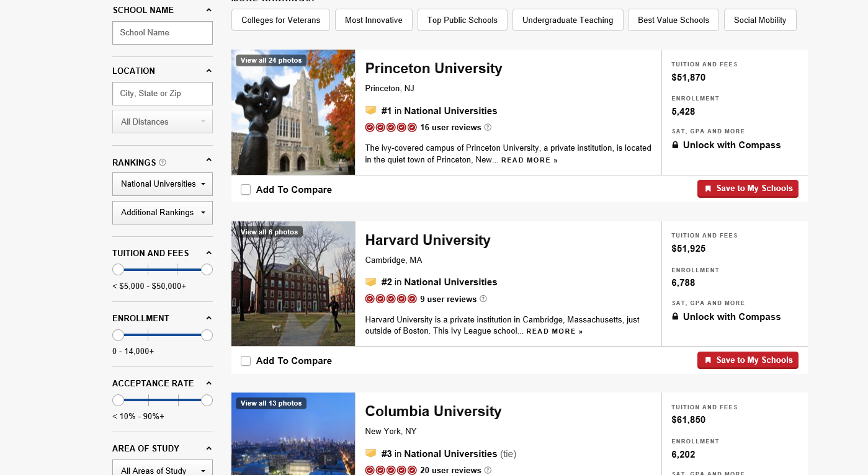Click Harvard's Unlock with Compass lock icon
The height and width of the screenshot is (475, 868).
(675, 316)
